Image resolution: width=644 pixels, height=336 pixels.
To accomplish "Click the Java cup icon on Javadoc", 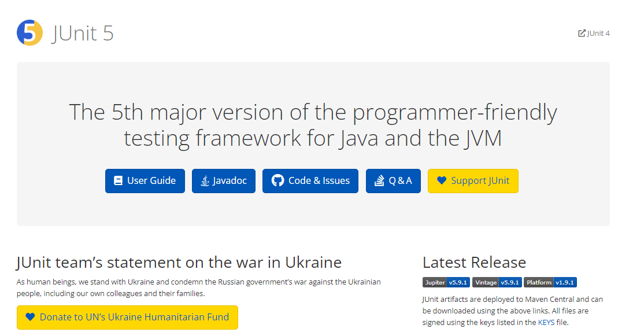I will click(205, 181).
